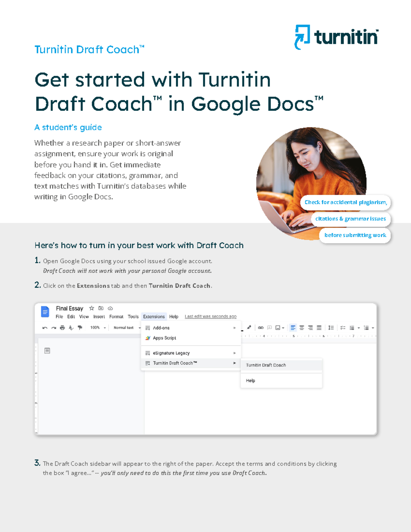Select the paint format tool
Image resolution: width=411 pixels, height=532 pixels.
click(79, 328)
